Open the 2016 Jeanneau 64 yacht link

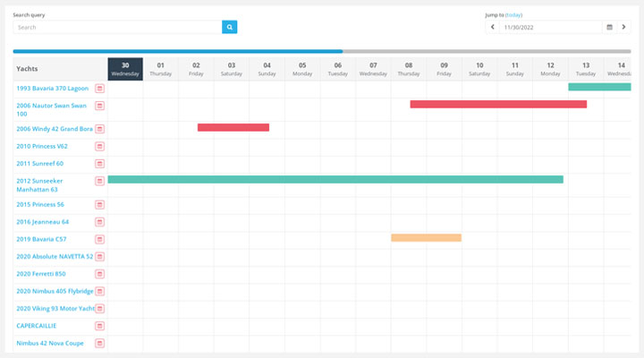[42, 222]
